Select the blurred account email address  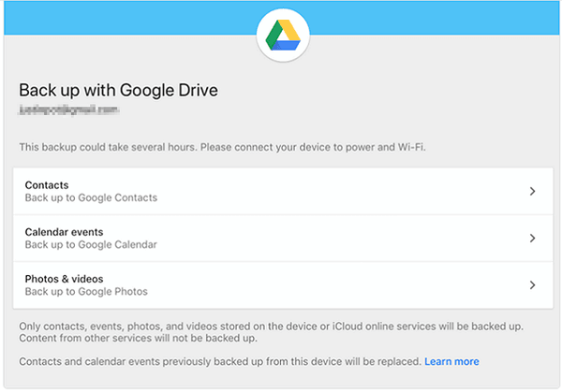tap(69, 110)
